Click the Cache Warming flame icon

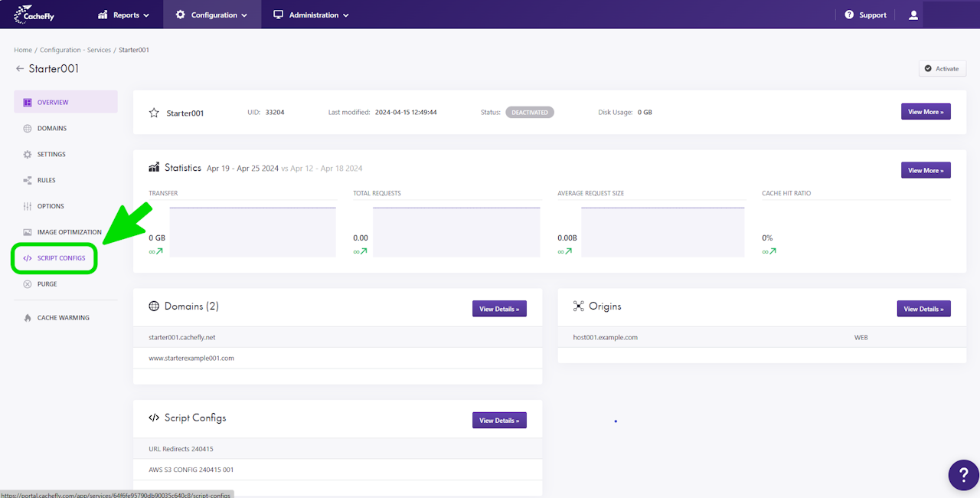[x=28, y=318]
